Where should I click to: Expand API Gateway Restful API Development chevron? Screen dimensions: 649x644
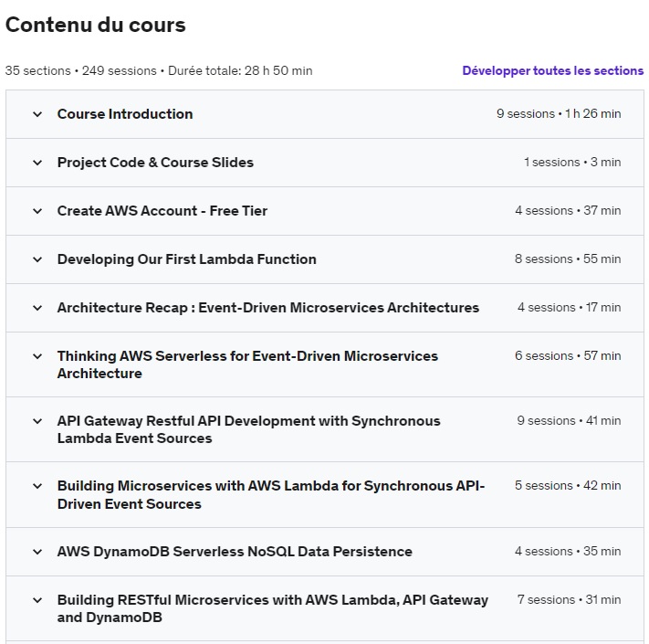tap(37, 421)
